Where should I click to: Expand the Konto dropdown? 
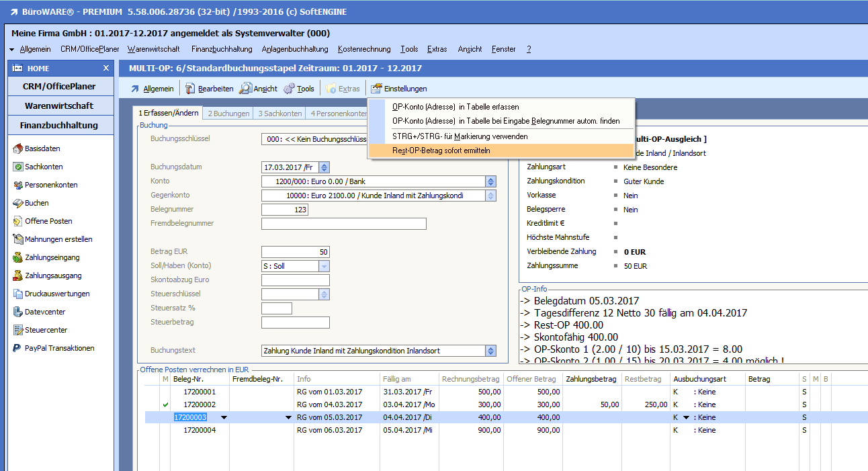click(x=490, y=181)
